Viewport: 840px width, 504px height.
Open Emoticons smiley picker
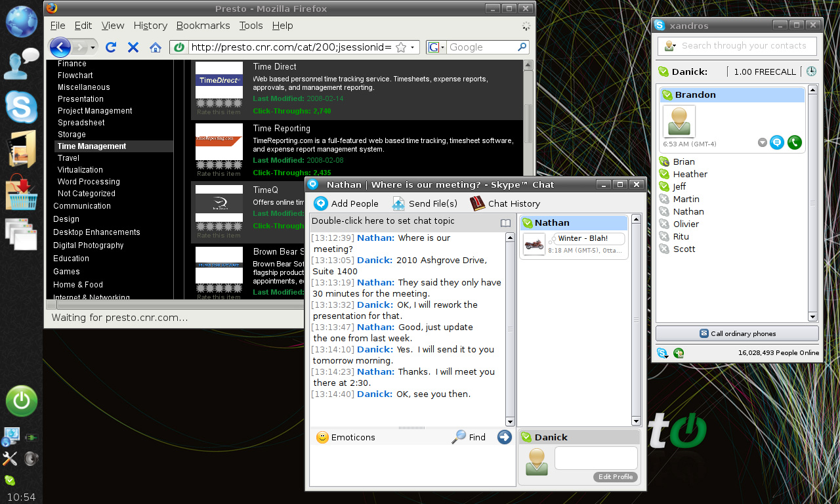322,437
